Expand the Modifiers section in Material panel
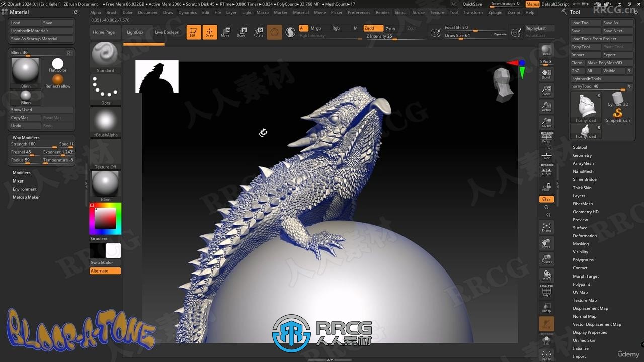The image size is (644, 362). 22,173
